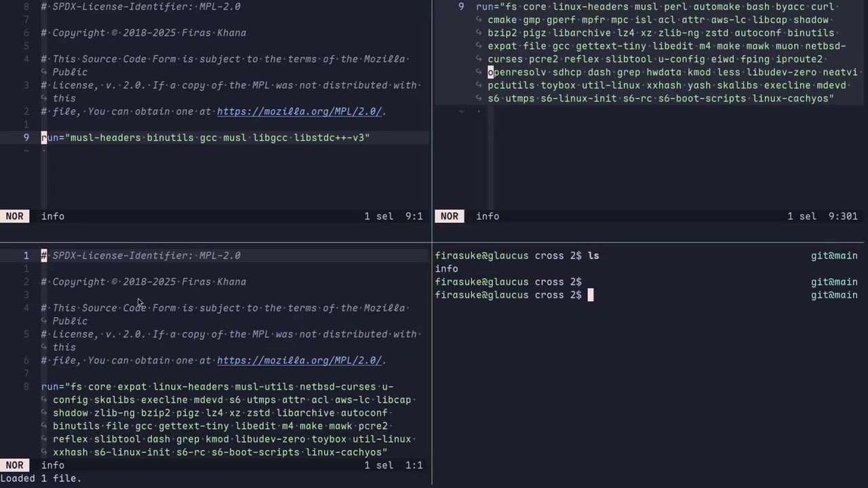Place cursor on 'sdhcp' package name
The width and height of the screenshot is (868, 488).
[x=567, y=72]
